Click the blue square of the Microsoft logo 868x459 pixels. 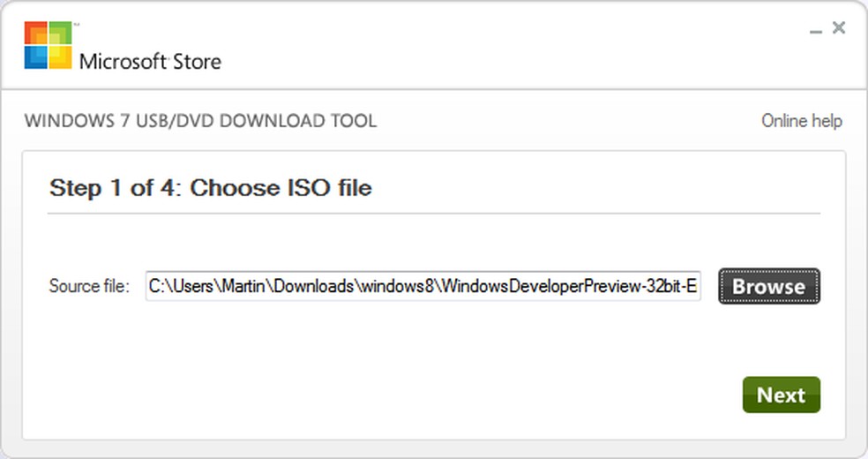[x=36, y=56]
